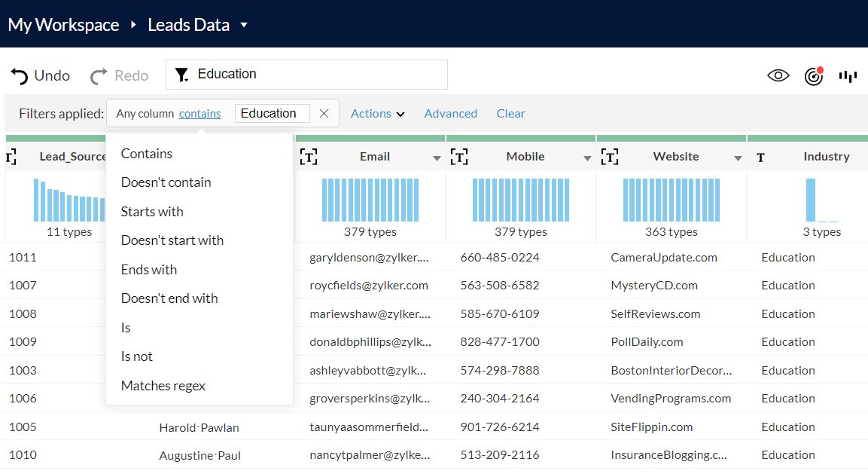Click the Redo arrow icon
This screenshot has height=474, width=868.
point(99,75)
